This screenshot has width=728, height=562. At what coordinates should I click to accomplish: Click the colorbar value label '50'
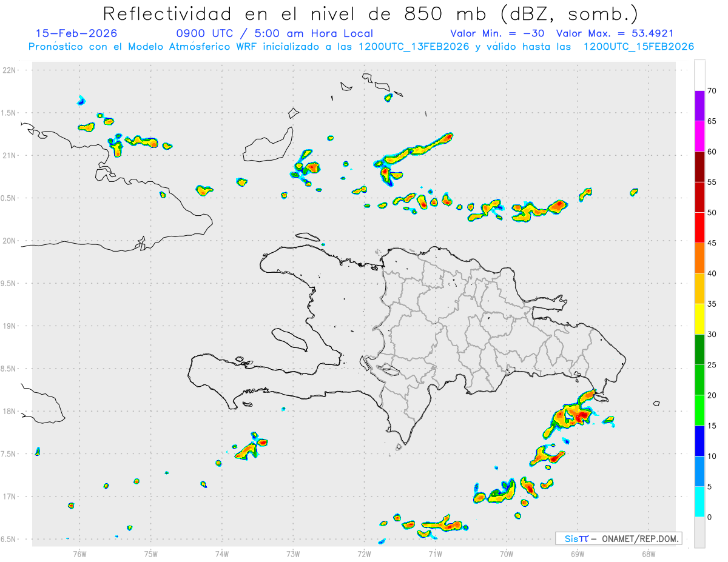712,213
